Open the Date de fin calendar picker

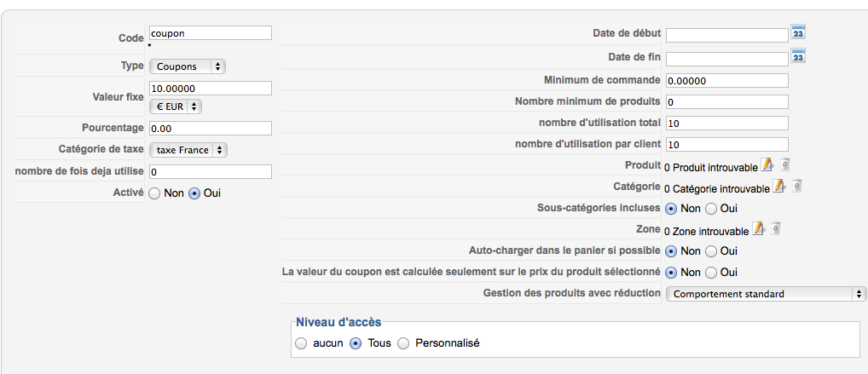point(798,55)
